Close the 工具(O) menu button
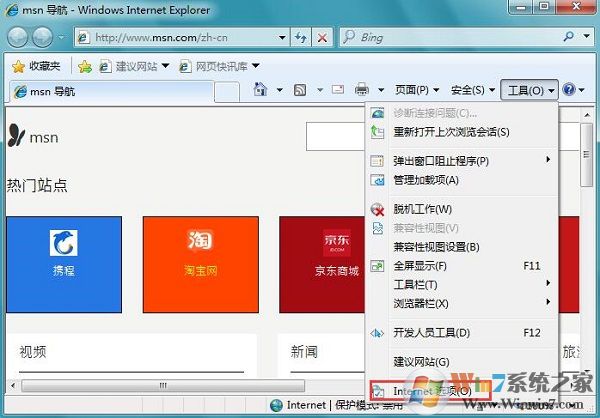The height and width of the screenshot is (418, 600). tap(530, 90)
